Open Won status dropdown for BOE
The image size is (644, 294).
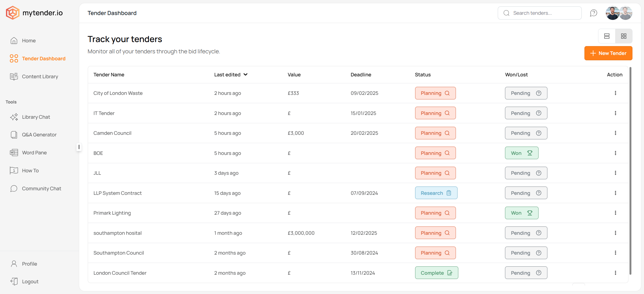pyautogui.click(x=521, y=153)
